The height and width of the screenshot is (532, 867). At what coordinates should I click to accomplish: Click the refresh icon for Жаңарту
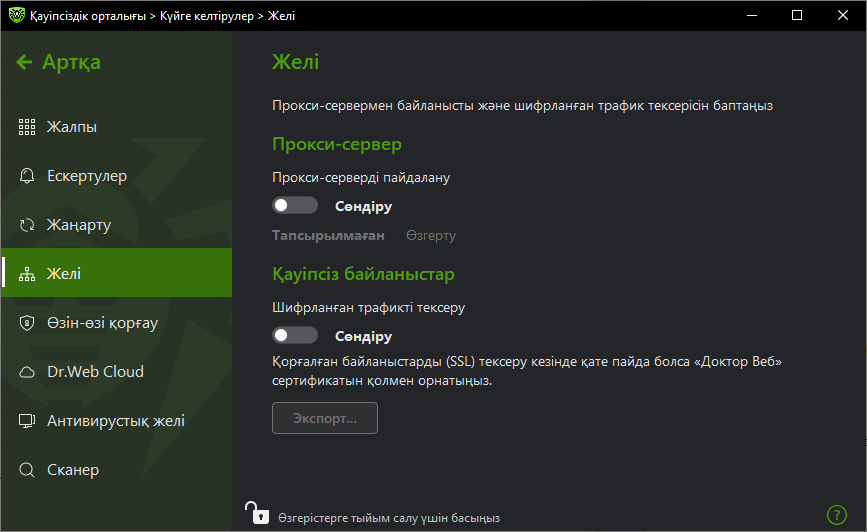click(27, 225)
